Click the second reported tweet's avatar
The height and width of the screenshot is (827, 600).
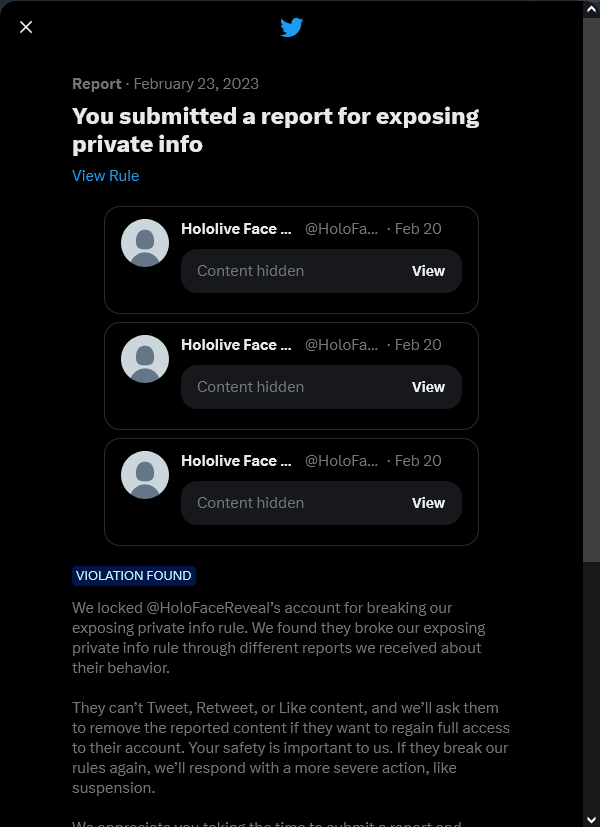click(x=145, y=359)
